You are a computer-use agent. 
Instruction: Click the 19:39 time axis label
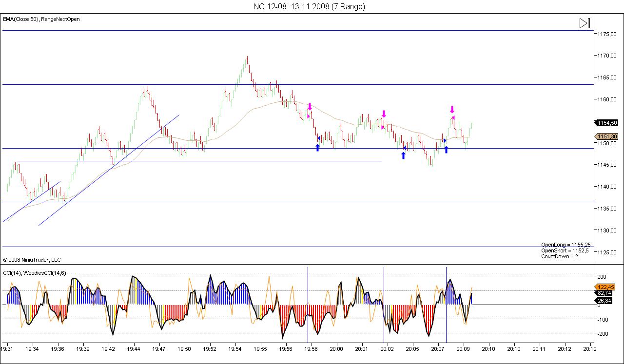pyautogui.click(x=83, y=349)
